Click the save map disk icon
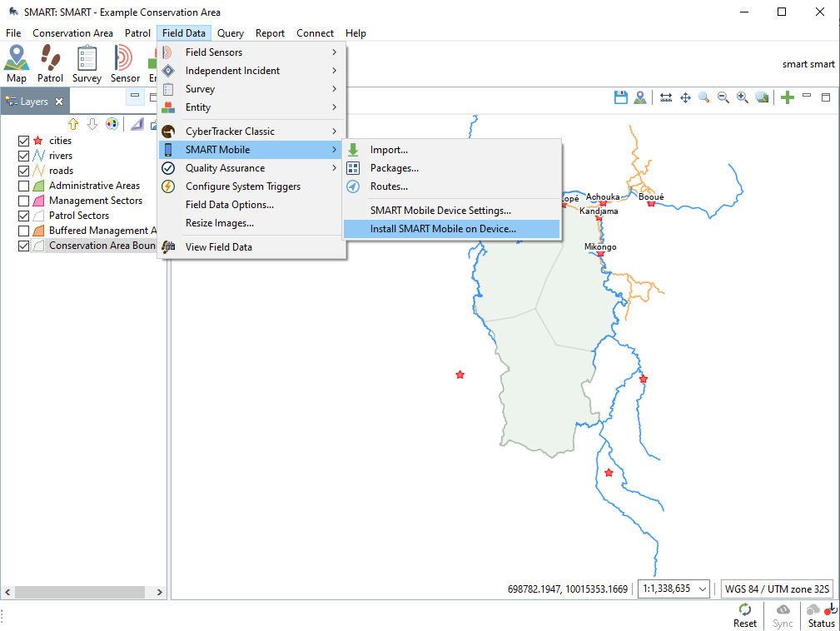 620,97
